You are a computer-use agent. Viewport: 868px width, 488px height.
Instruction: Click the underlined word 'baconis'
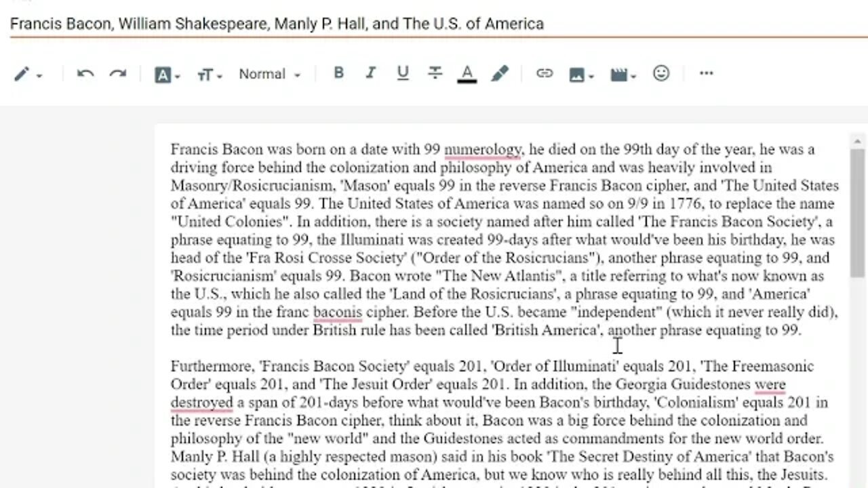[x=337, y=312]
